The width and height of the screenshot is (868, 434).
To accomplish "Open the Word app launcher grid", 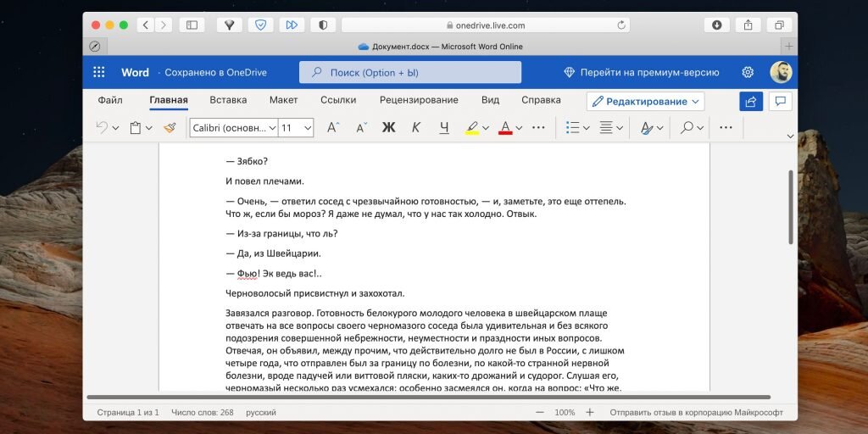I will point(99,73).
